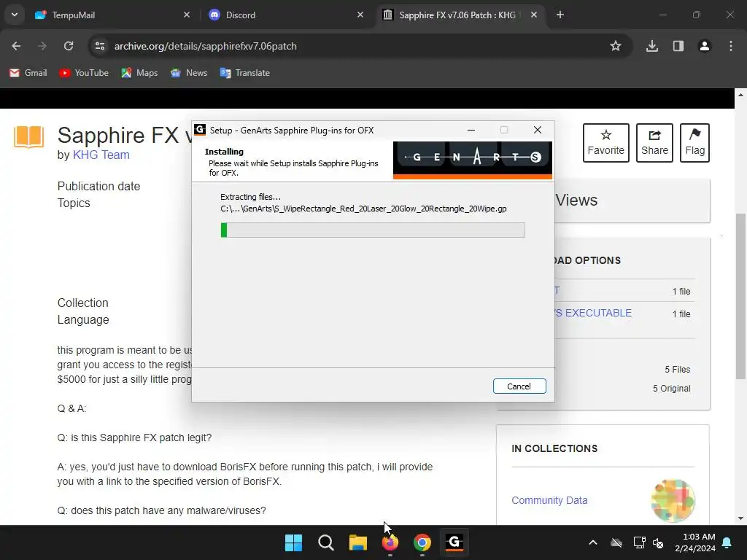This screenshot has width=747, height=560.
Task: Show hidden system tray icons
Action: 593,542
